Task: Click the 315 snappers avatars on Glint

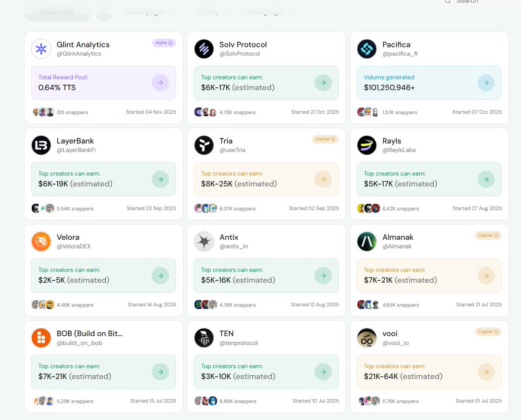Action: tap(43, 112)
